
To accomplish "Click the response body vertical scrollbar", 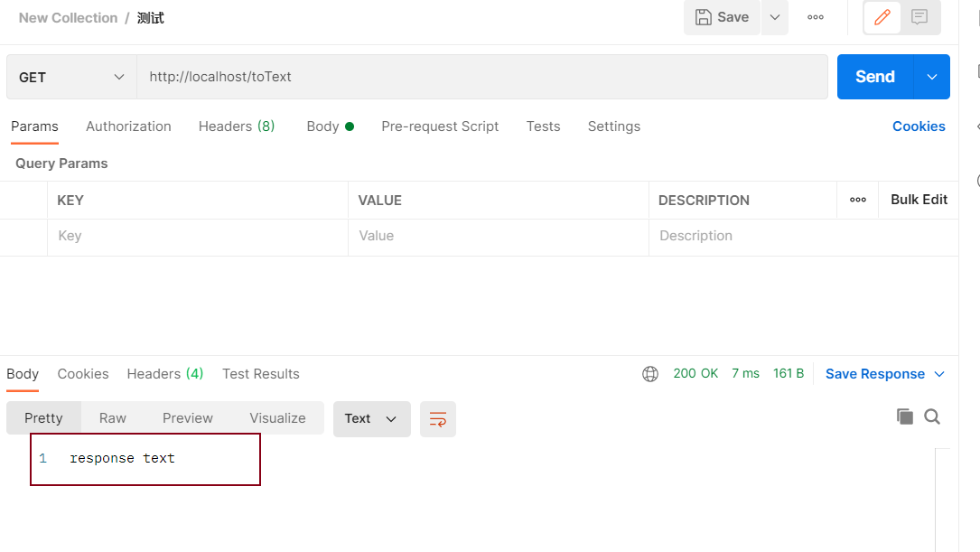I will (942, 501).
